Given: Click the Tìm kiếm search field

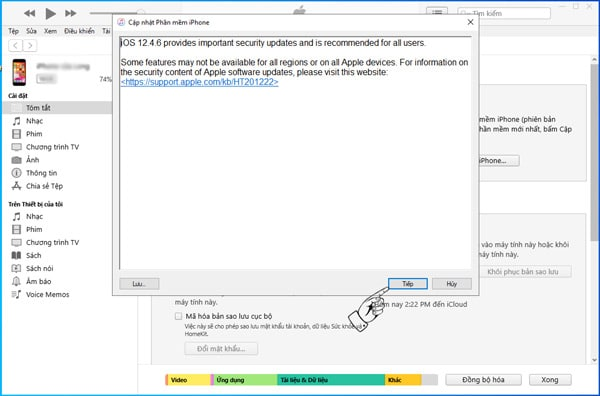Looking at the screenshot, I should coord(504,13).
